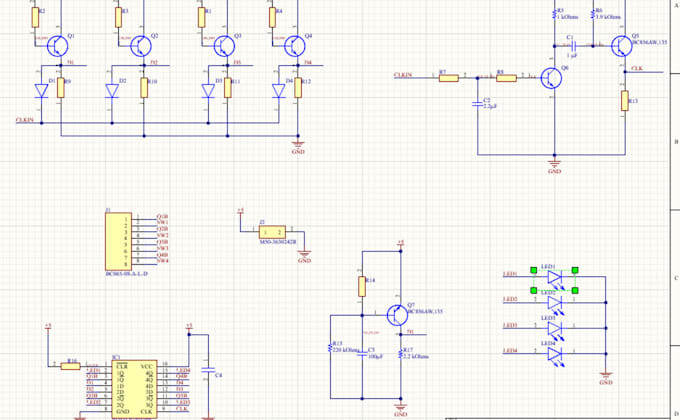Select the IC1 chip body
Screen dimensions: 680x420
(135, 389)
